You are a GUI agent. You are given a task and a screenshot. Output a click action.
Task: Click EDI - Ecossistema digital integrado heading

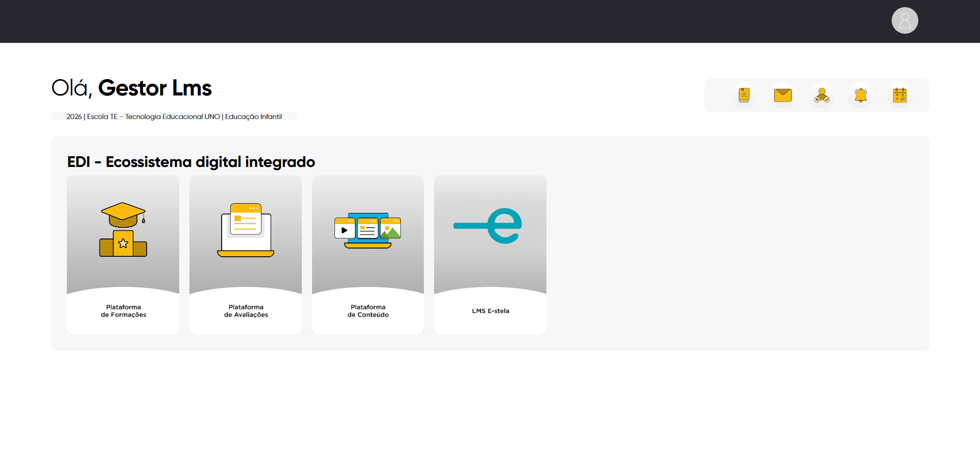click(191, 162)
